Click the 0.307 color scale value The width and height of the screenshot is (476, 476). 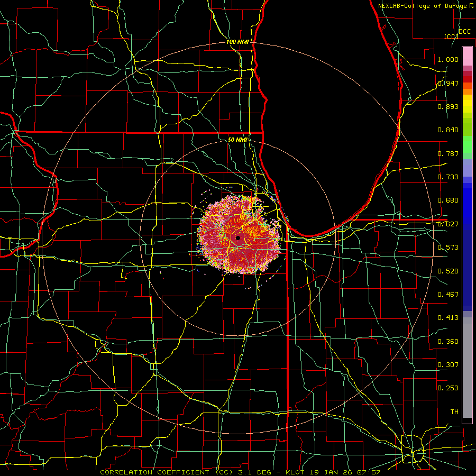click(x=448, y=365)
